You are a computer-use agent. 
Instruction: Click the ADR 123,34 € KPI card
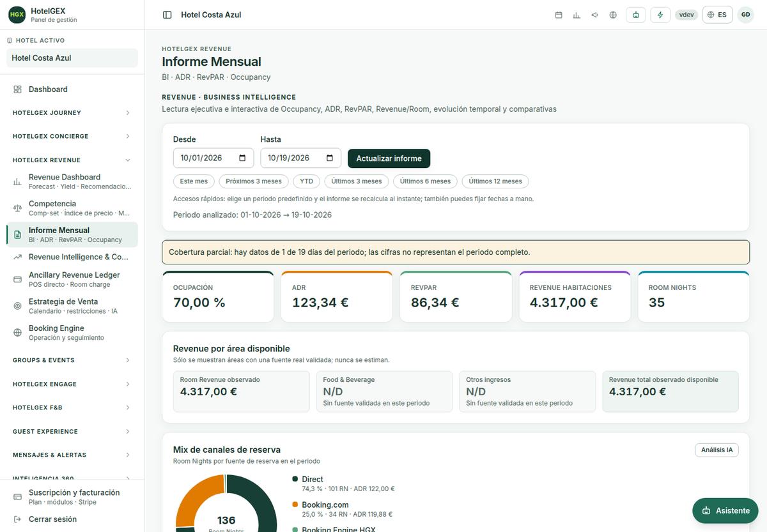[x=337, y=296]
